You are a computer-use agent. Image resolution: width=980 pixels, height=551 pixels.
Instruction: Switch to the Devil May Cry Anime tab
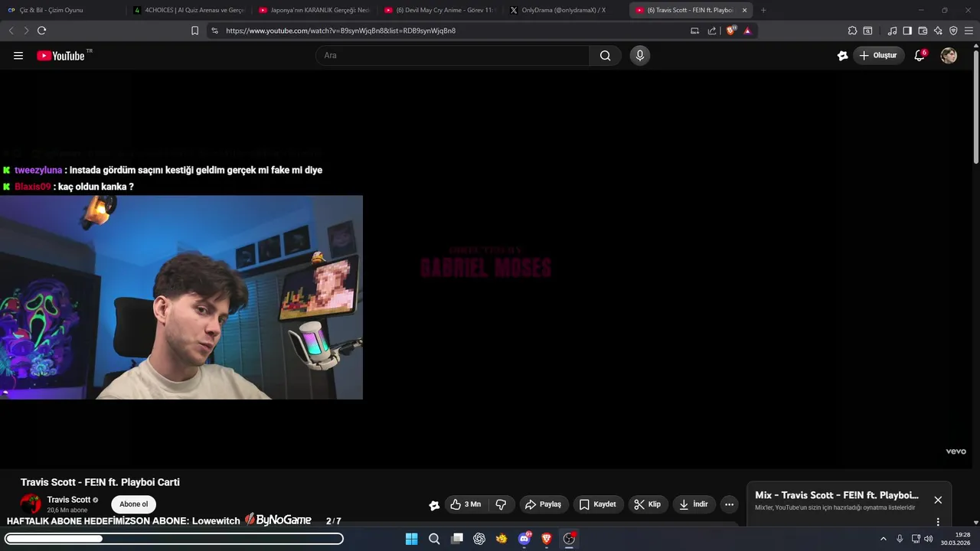pyautogui.click(x=439, y=10)
